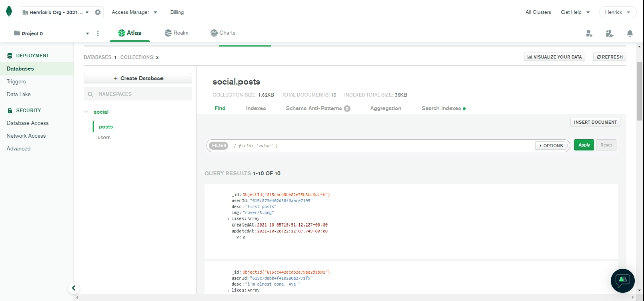The height and width of the screenshot is (301, 644).
Task: Click the vertical page scrollbar
Action: [639, 92]
